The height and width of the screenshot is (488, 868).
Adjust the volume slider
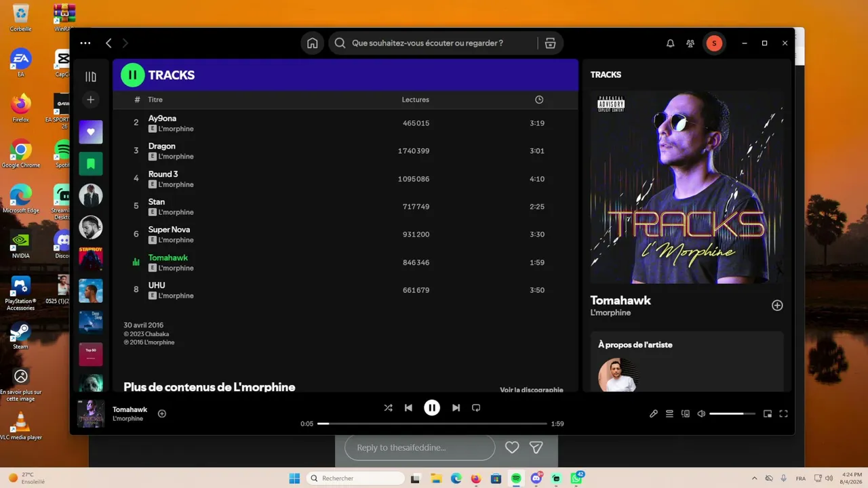[x=732, y=413]
